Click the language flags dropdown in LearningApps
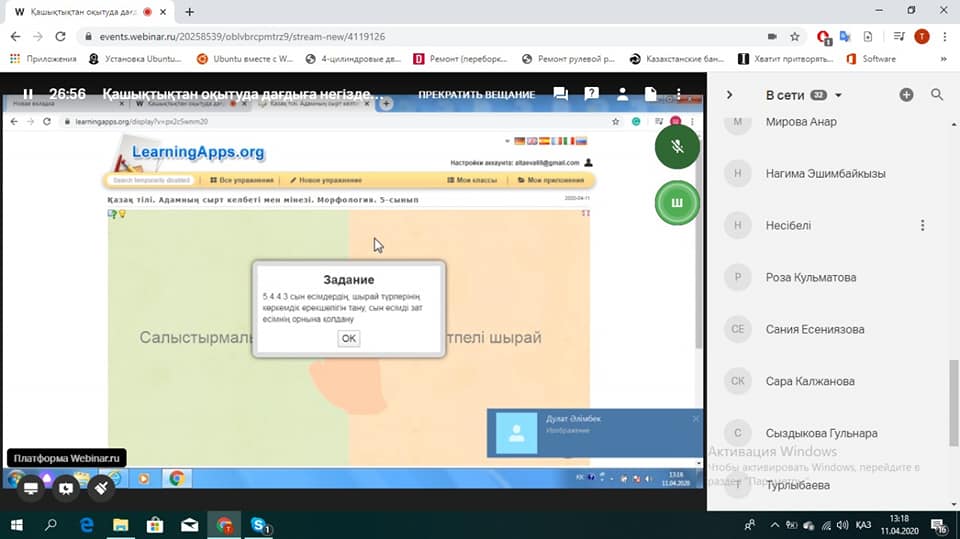960x539 pixels. (x=507, y=141)
